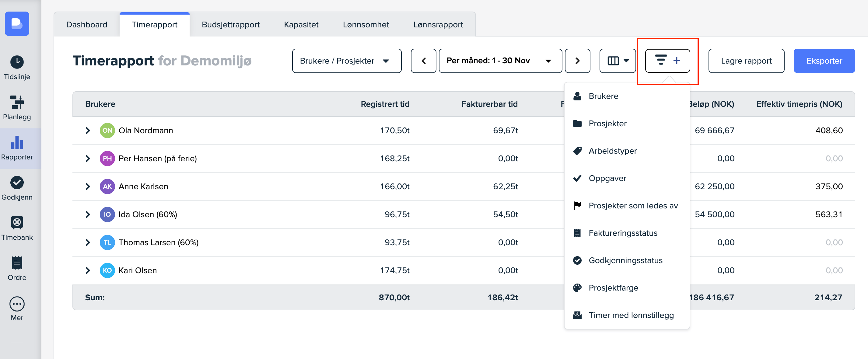Open the Mer ellipsis menu

tap(17, 304)
